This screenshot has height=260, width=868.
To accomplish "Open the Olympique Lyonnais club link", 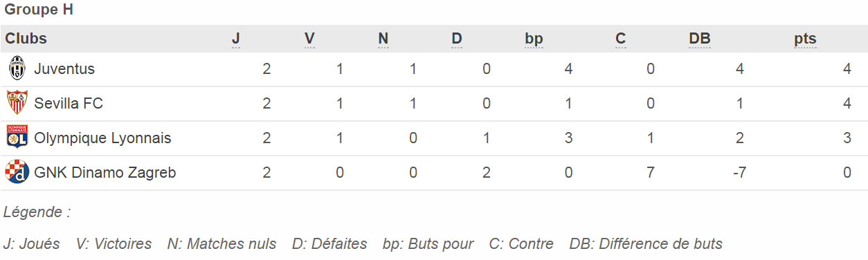I will (x=102, y=138).
